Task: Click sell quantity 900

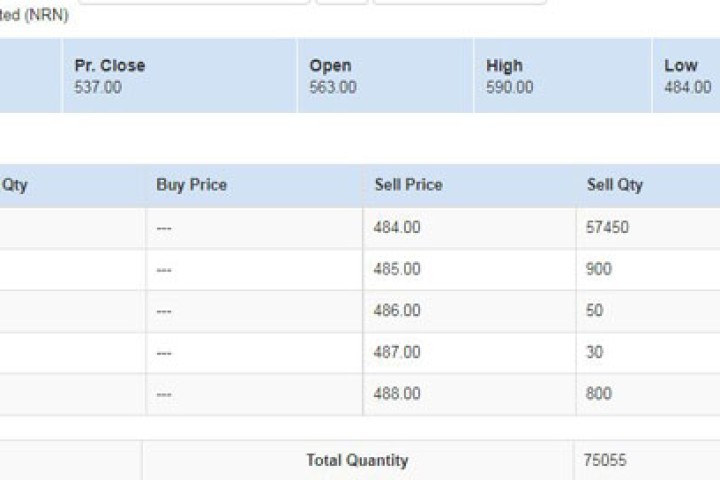Action: coord(598,270)
